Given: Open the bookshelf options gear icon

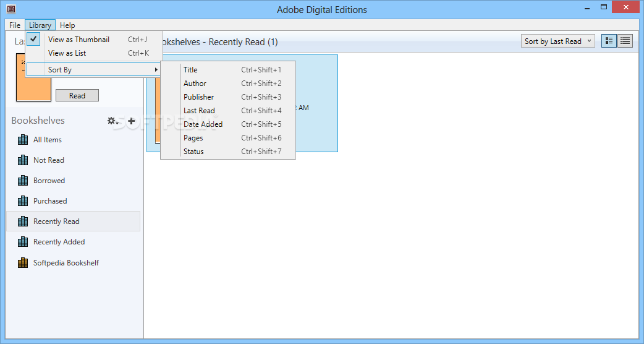Looking at the screenshot, I should coord(113,121).
